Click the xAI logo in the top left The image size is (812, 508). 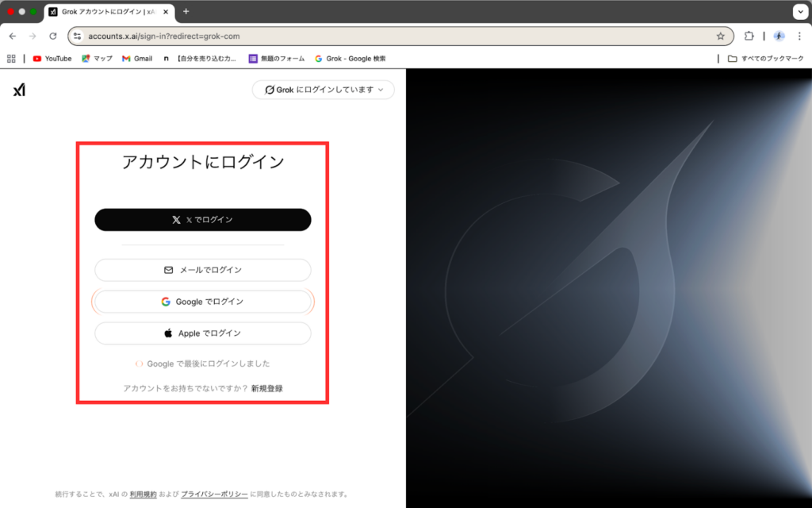pyautogui.click(x=19, y=89)
